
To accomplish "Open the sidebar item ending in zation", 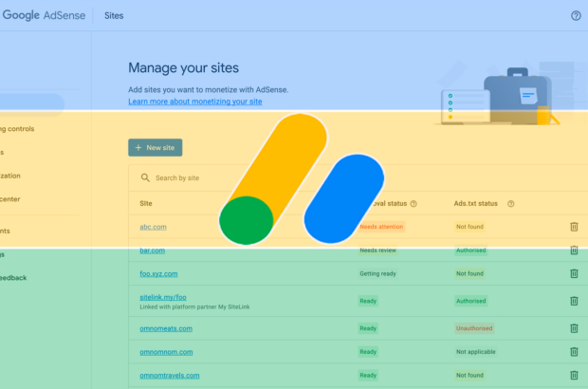I will tap(10, 176).
